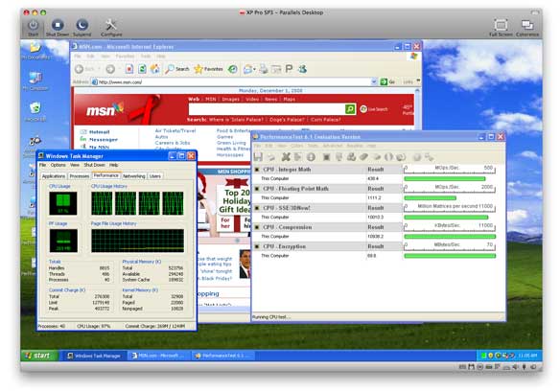Select the Maps link above MSN search
Screen dimensions: 560x392
pos(290,99)
